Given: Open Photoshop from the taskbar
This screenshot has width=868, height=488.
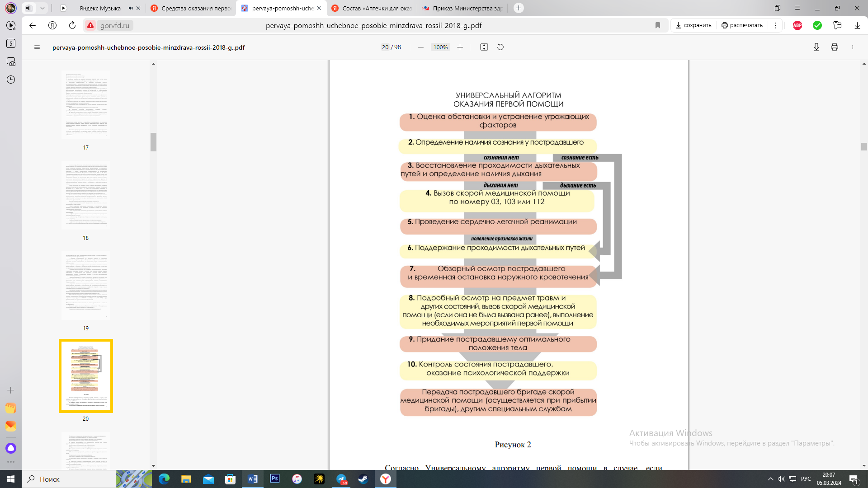Looking at the screenshot, I should (x=275, y=479).
